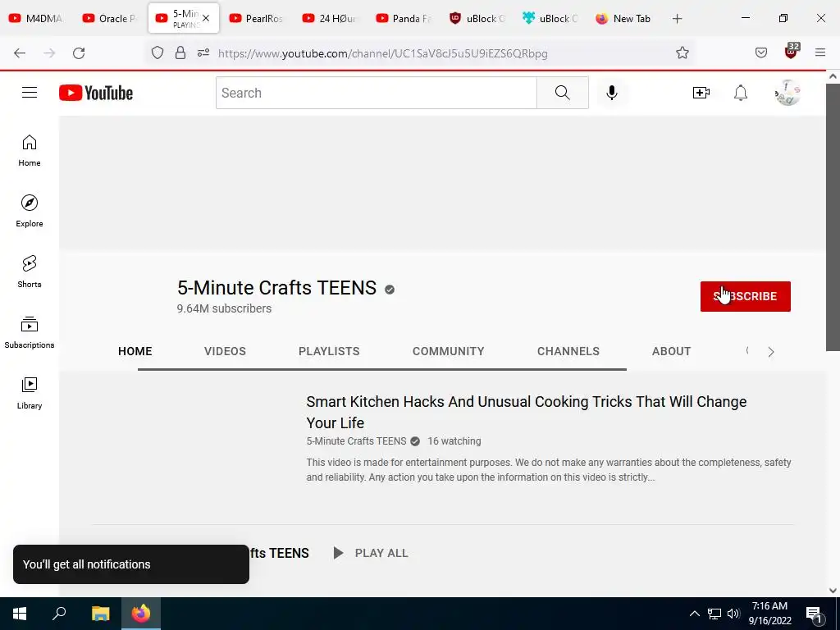Open volume control in system tray
Viewport: 840px width, 630px height.
point(733,614)
